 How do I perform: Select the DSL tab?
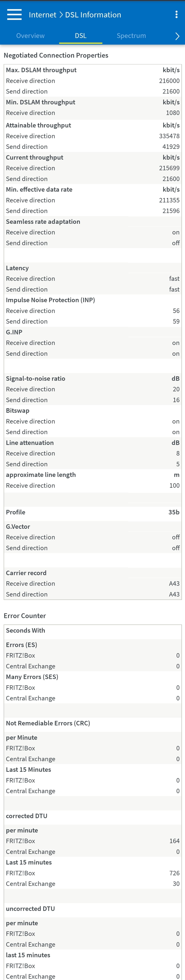coord(80,36)
